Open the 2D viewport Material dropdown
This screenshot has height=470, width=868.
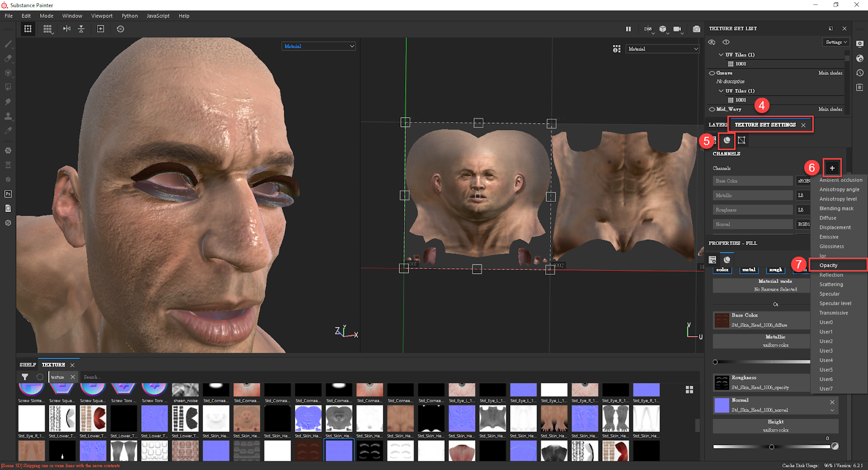click(663, 49)
